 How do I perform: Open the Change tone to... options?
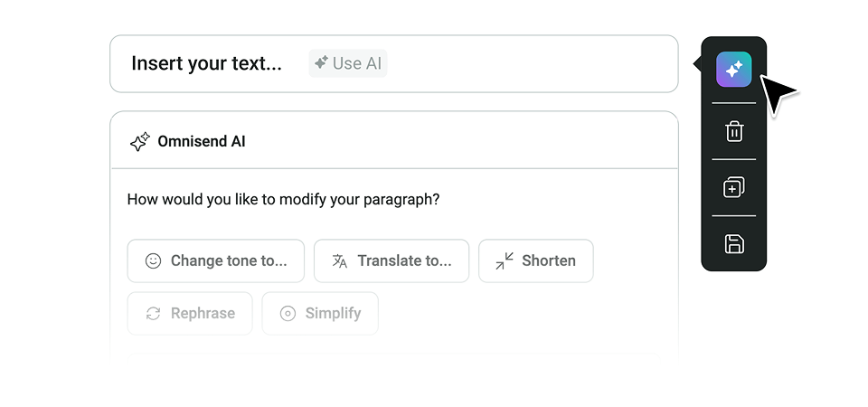coord(216,260)
